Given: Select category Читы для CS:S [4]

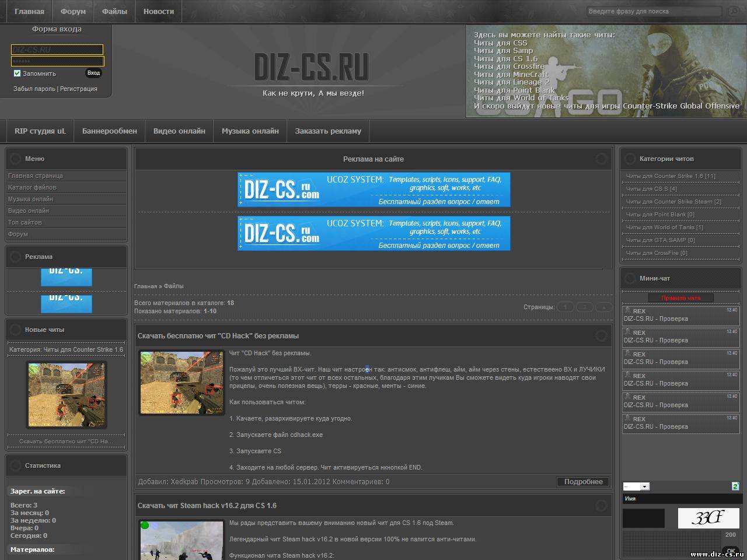Looking at the screenshot, I should 651,188.
